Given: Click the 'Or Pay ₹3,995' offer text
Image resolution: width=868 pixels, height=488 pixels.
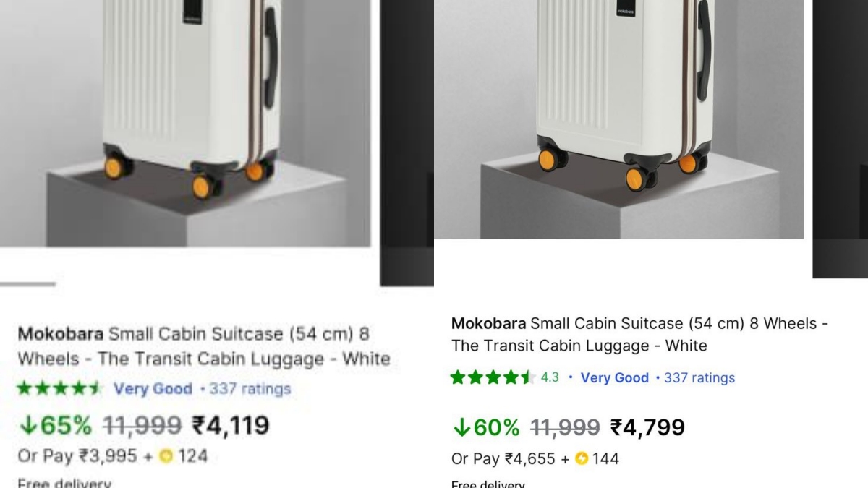Looking at the screenshot, I should tap(83, 456).
